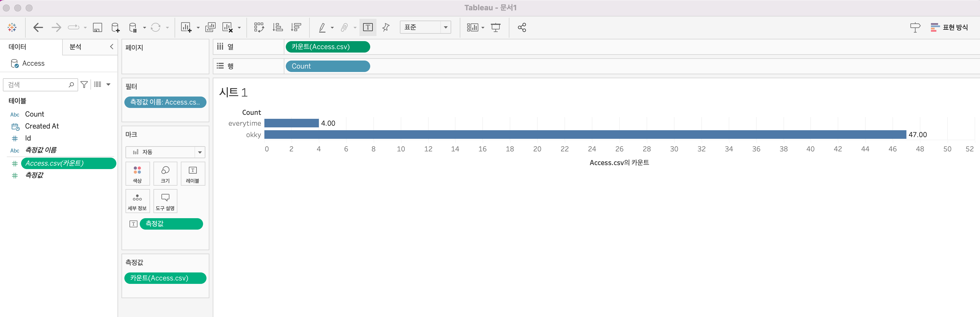Click the new worksheet icon
This screenshot has width=980, height=317.
(186, 27)
